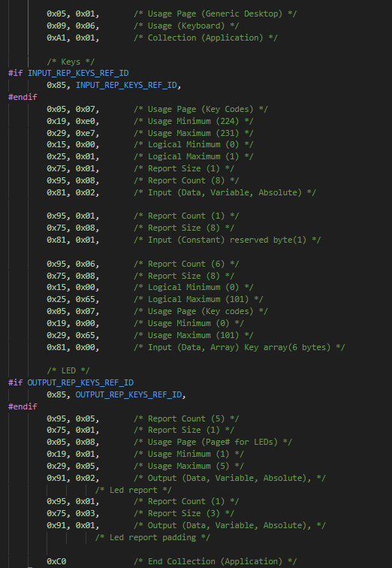Click the Usage Page (Generic Desktop) comment
The height and width of the screenshot is (568, 392).
pyautogui.click(x=215, y=14)
